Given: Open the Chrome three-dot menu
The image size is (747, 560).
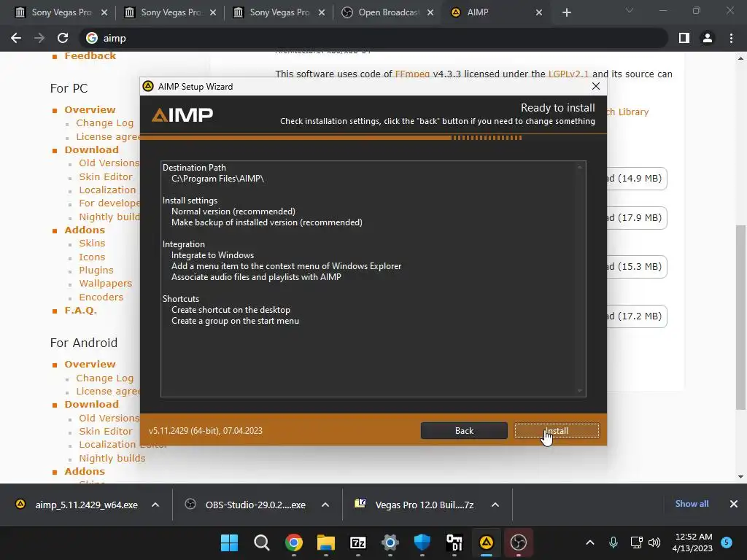Looking at the screenshot, I should pos(731,38).
